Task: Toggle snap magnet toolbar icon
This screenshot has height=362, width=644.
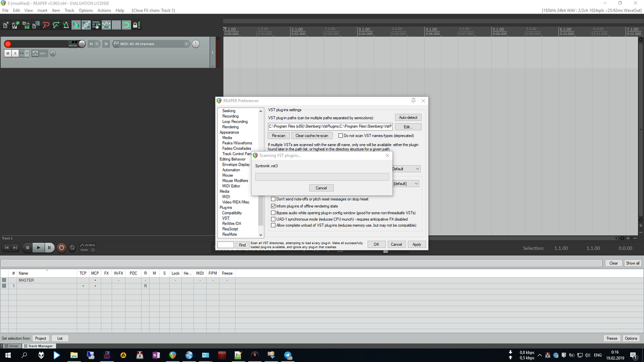Action: coord(126,25)
